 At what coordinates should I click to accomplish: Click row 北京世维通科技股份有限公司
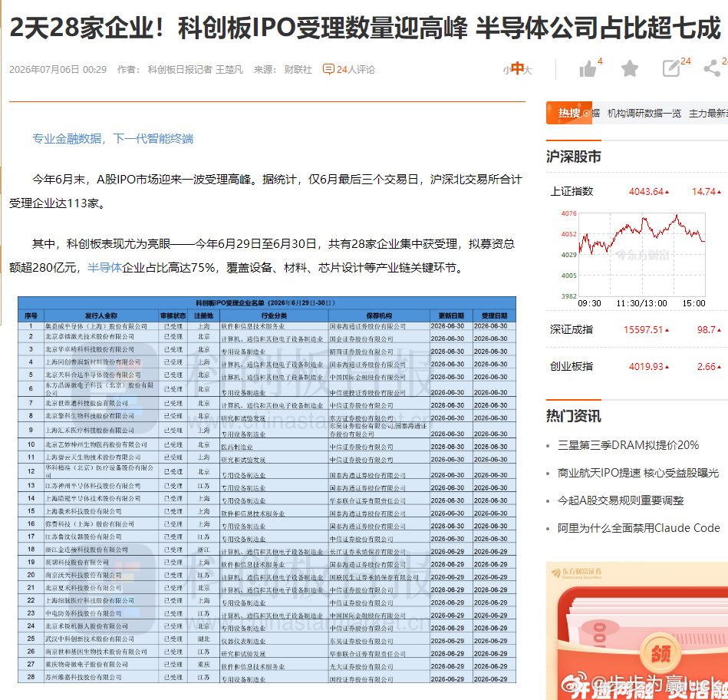point(266,403)
